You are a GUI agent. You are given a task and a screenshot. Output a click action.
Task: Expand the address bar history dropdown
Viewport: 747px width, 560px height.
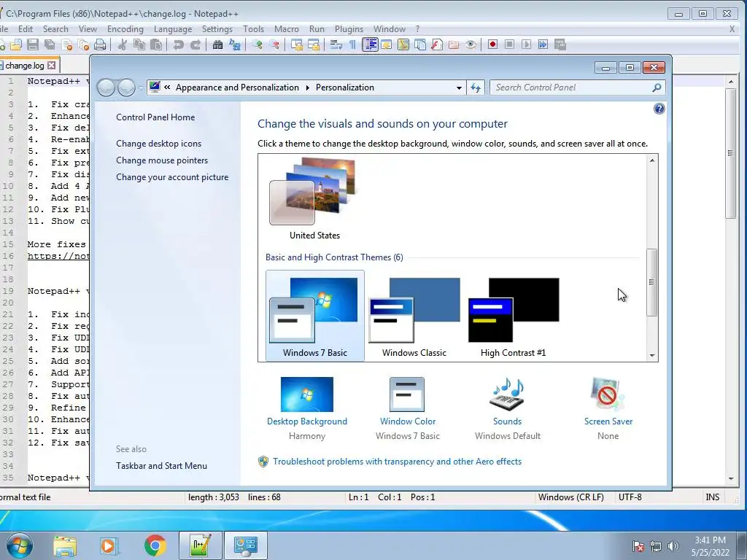459,87
